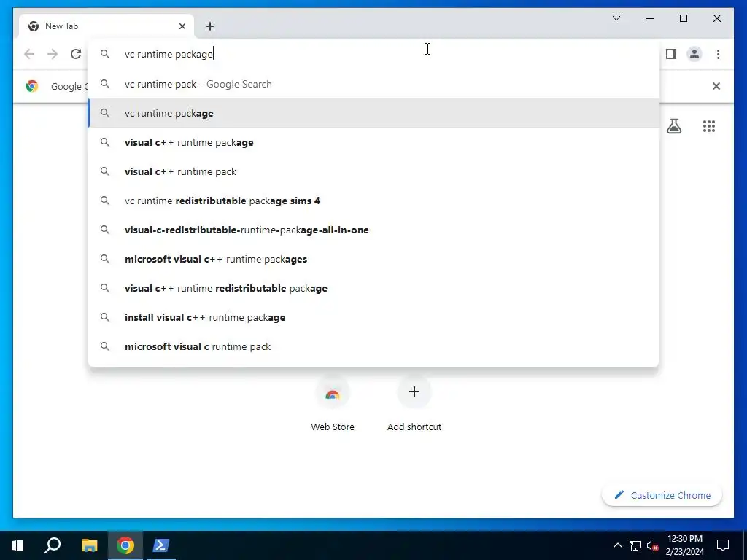Open the tab search dropdown arrow
The height and width of the screenshot is (560, 747).
[x=616, y=18]
